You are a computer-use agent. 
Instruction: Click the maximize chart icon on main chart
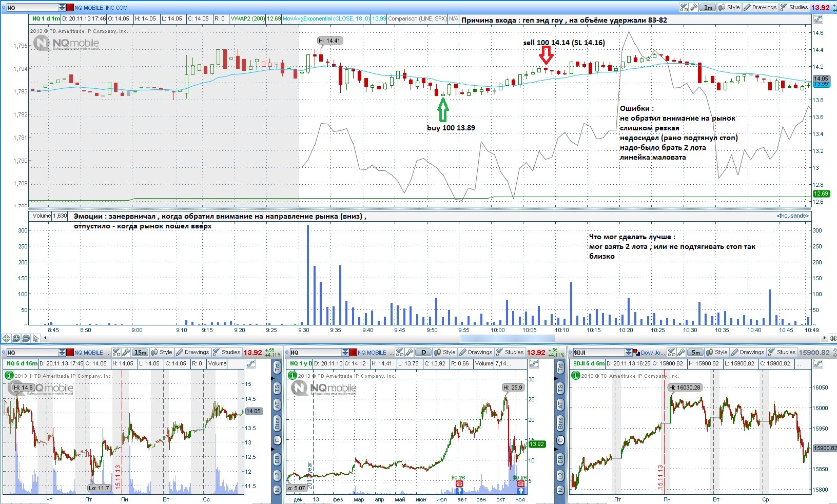[x=818, y=19]
